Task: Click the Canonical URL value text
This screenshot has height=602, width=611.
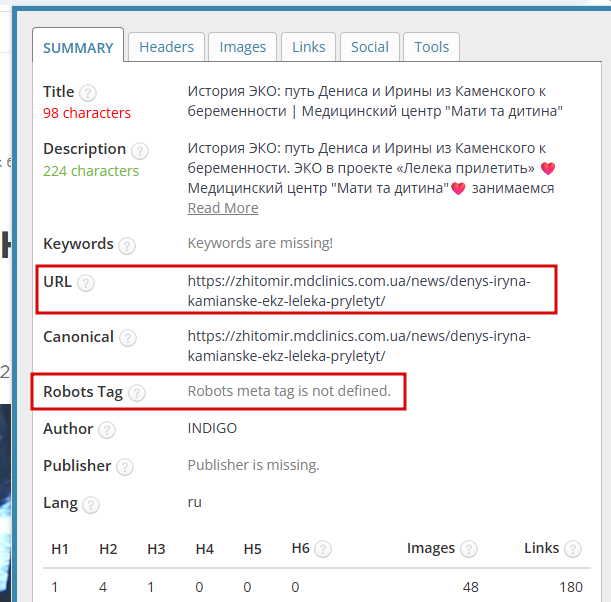Action: [x=359, y=346]
